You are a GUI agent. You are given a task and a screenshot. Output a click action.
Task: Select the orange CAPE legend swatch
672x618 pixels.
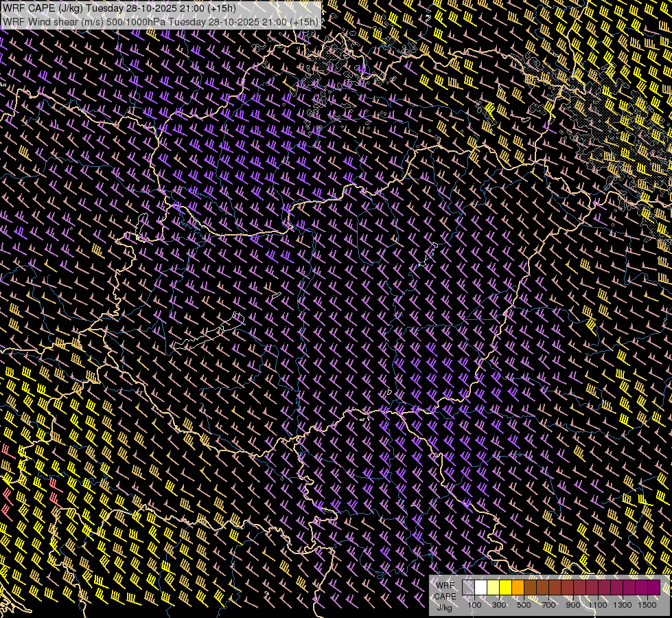(518, 588)
